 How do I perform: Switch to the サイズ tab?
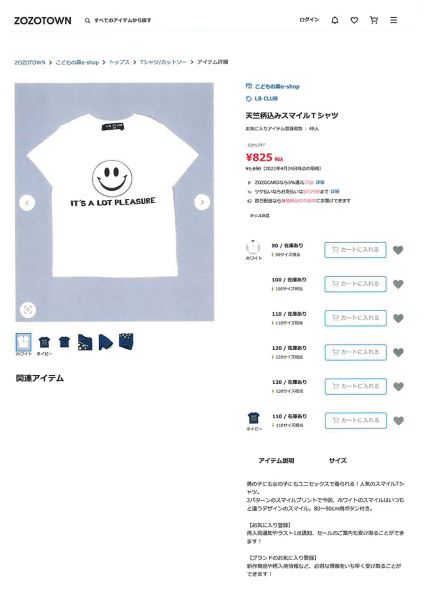(338, 461)
